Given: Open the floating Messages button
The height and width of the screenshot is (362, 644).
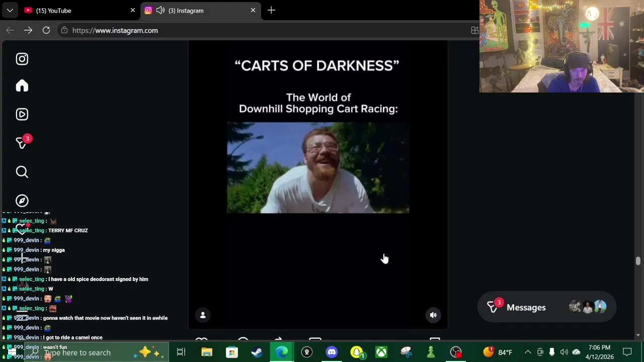Looking at the screenshot, I should (546, 307).
